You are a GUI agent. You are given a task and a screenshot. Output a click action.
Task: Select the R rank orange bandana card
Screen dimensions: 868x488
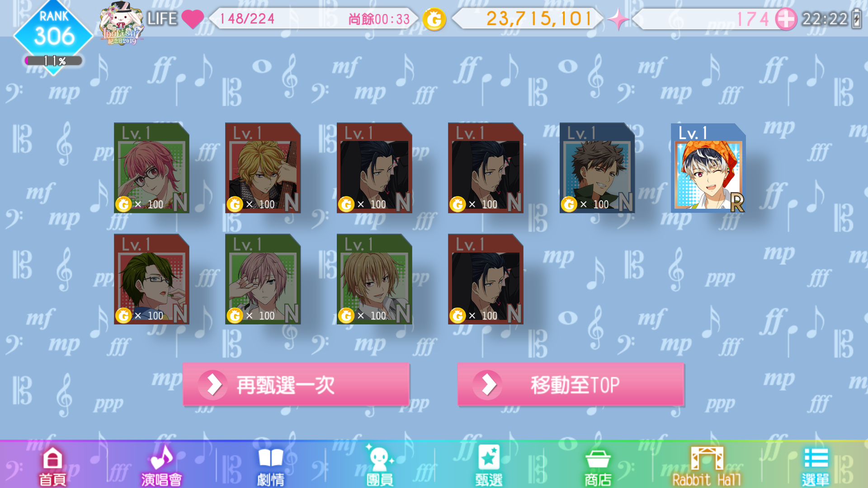(x=708, y=168)
